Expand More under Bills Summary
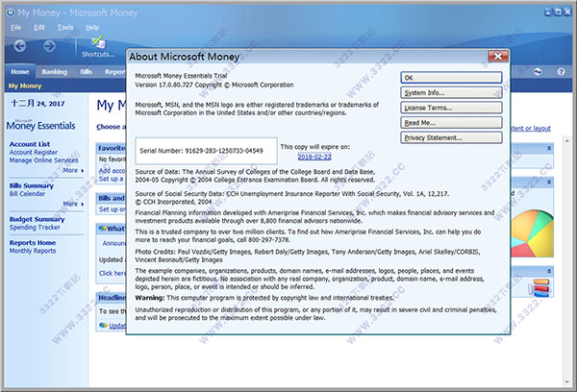This screenshot has width=577, height=392. [x=73, y=204]
